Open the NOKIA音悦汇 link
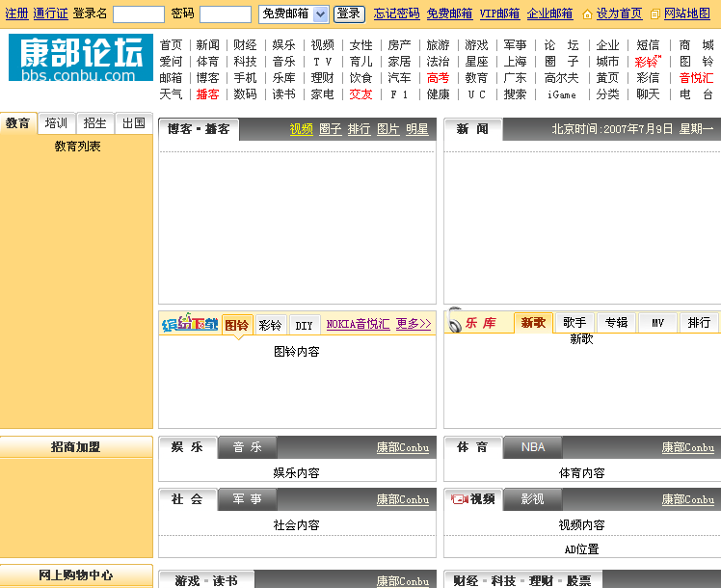The width and height of the screenshot is (721, 588). tap(359, 324)
